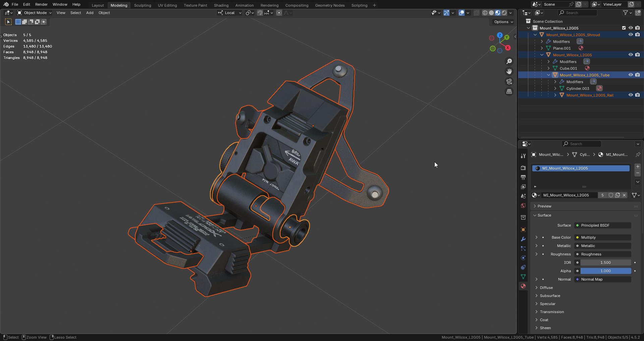The height and width of the screenshot is (341, 644).
Task: Switch to Wireframe viewport shading
Action: coord(485,13)
